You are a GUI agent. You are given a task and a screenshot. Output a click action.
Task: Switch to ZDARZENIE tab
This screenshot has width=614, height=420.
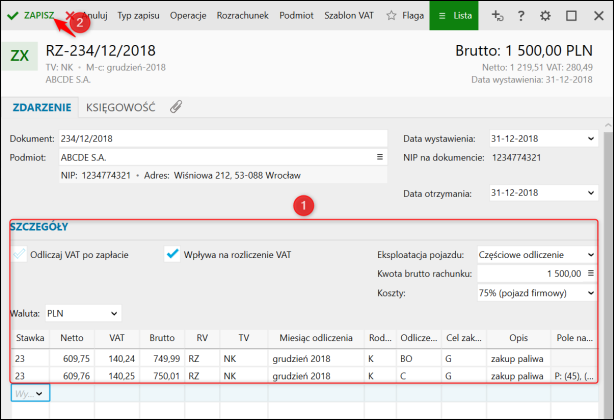click(x=42, y=107)
